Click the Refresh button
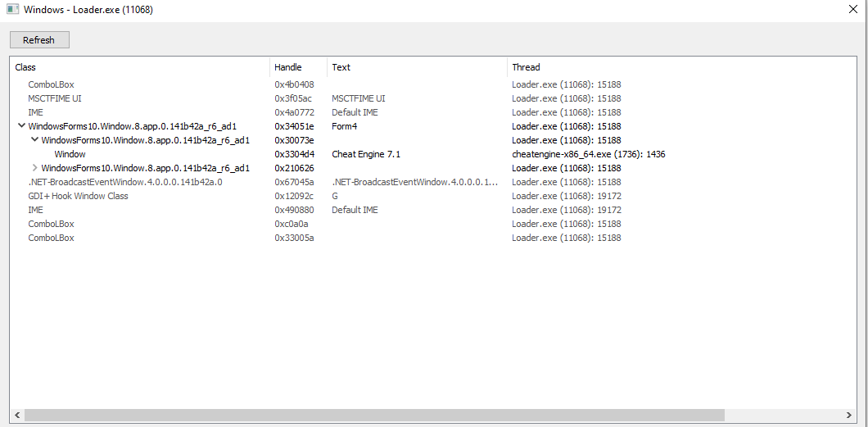 coord(39,39)
